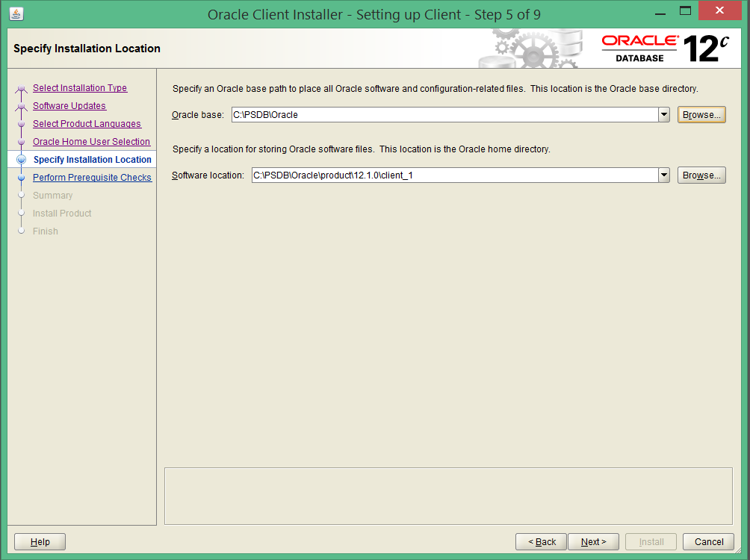Click the installer window title text

[x=374, y=14]
